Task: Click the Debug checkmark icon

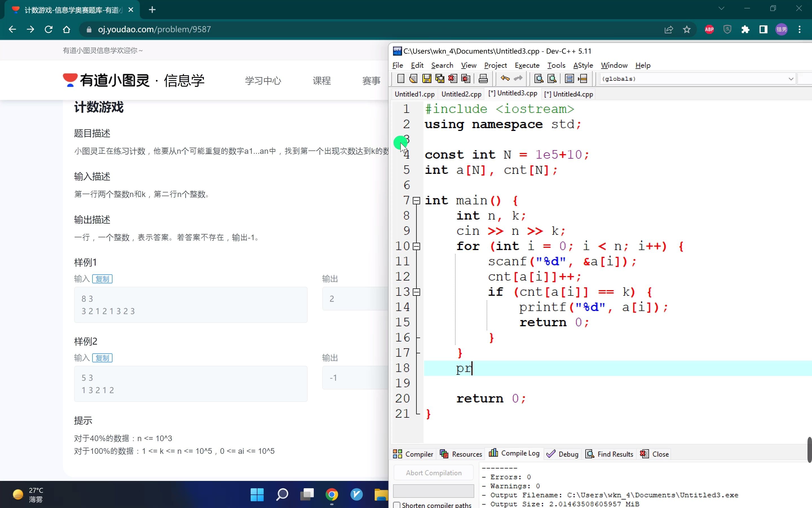Action: click(x=551, y=454)
